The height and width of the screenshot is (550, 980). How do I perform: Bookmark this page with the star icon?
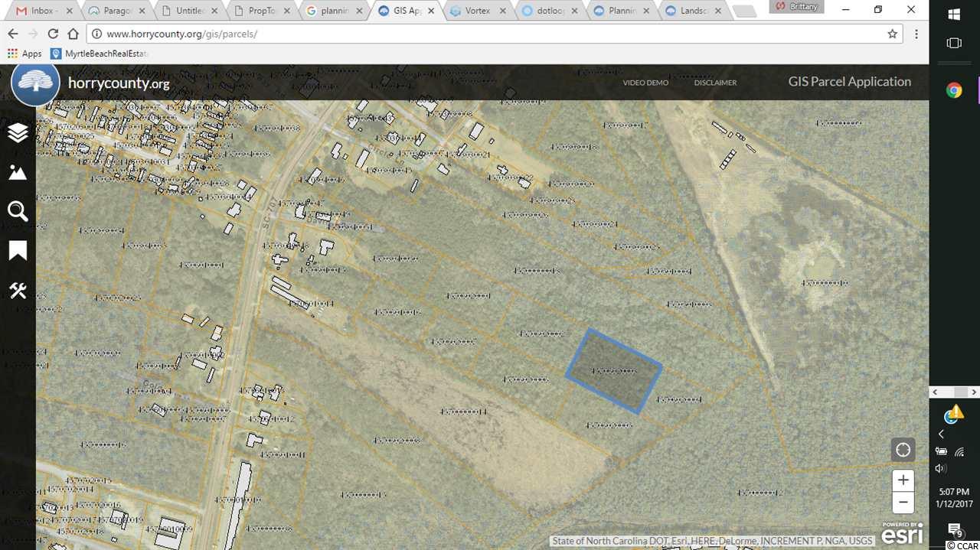892,34
